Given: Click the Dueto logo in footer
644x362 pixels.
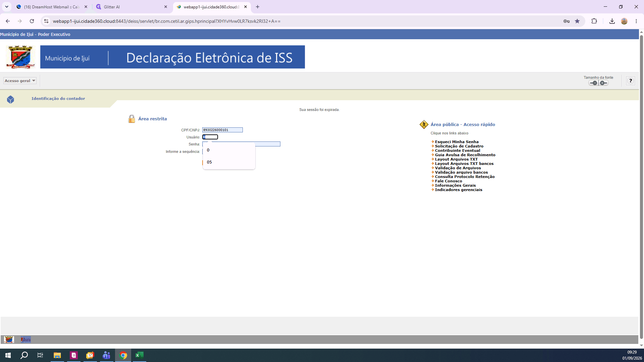Looking at the screenshot, I should 26,340.
